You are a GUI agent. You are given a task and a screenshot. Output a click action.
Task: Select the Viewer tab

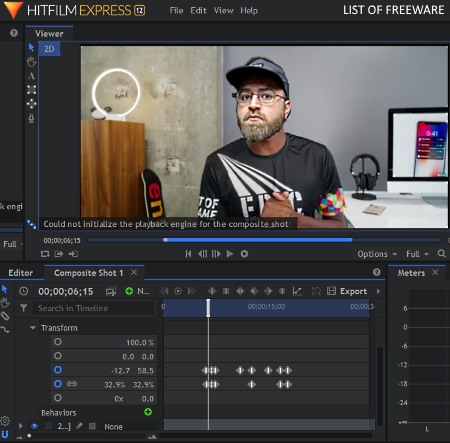[x=49, y=34]
